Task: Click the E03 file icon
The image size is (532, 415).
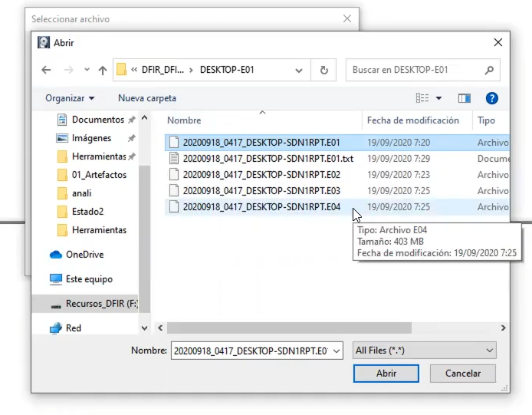Action: 174,190
